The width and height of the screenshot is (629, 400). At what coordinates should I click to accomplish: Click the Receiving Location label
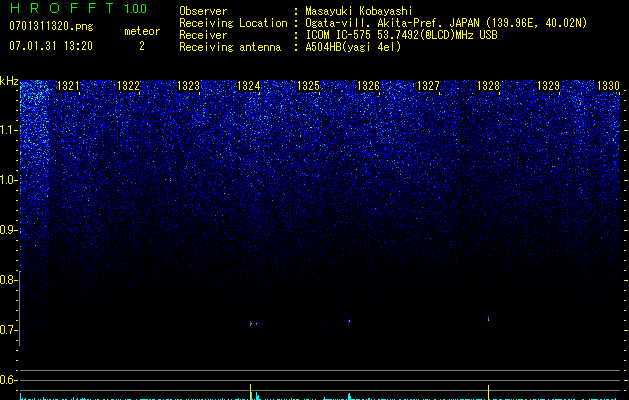tap(233, 23)
